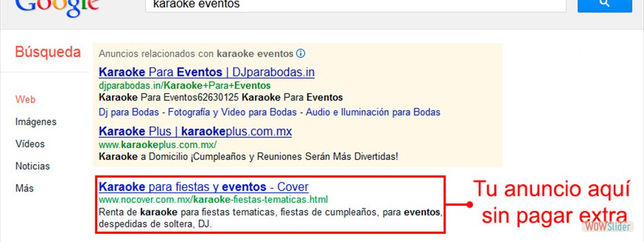
Task: Open Audio e Iluminación para Bodas sitelink
Action: tap(374, 112)
